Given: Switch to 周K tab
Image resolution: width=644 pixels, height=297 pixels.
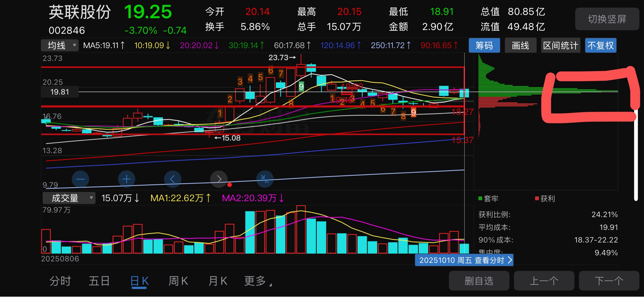Looking at the screenshot, I should tap(178, 281).
